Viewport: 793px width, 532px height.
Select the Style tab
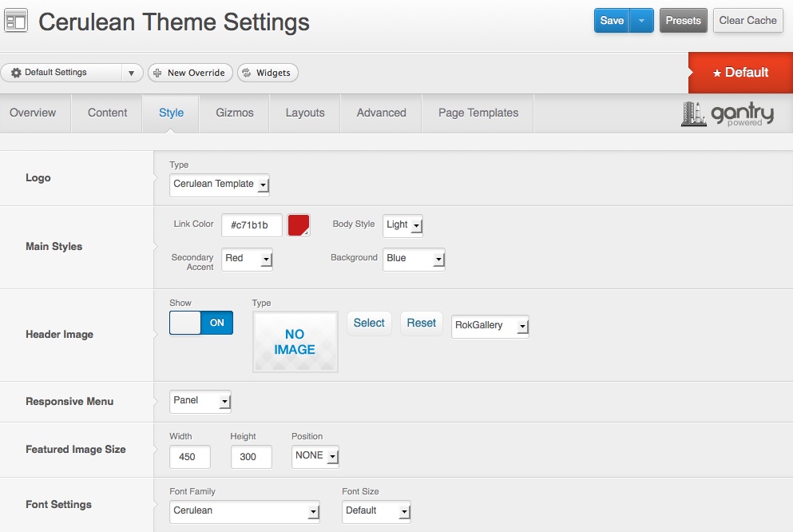[x=171, y=113]
